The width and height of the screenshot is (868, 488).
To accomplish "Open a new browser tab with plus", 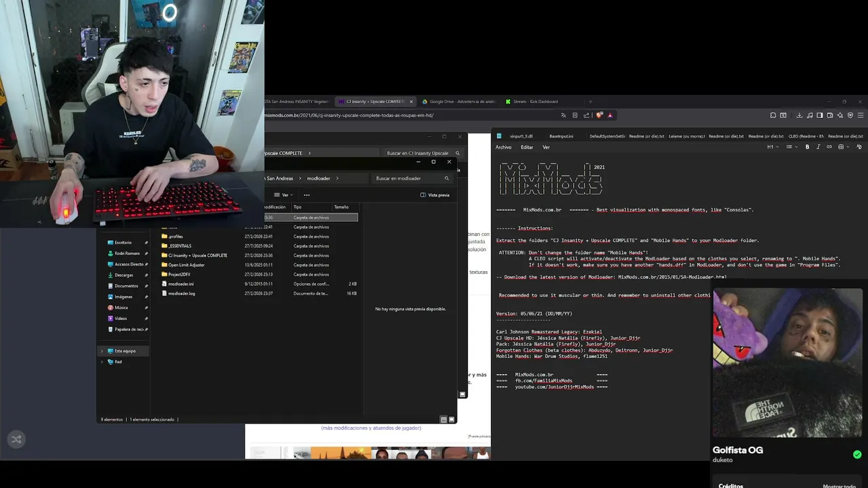I will pos(591,102).
